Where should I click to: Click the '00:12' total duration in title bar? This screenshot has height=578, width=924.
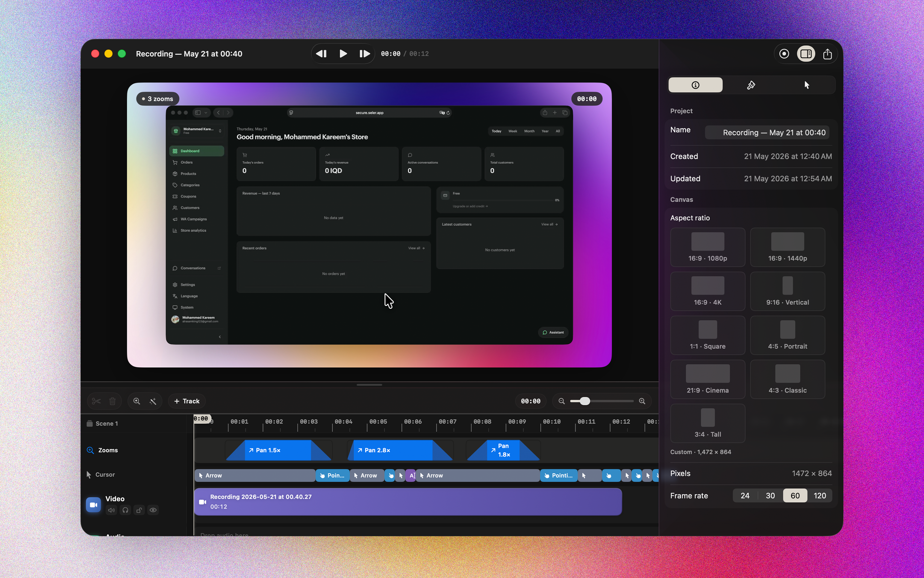point(419,54)
